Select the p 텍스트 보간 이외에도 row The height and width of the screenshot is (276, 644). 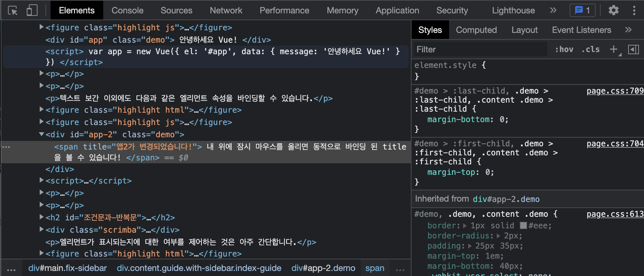click(206, 98)
